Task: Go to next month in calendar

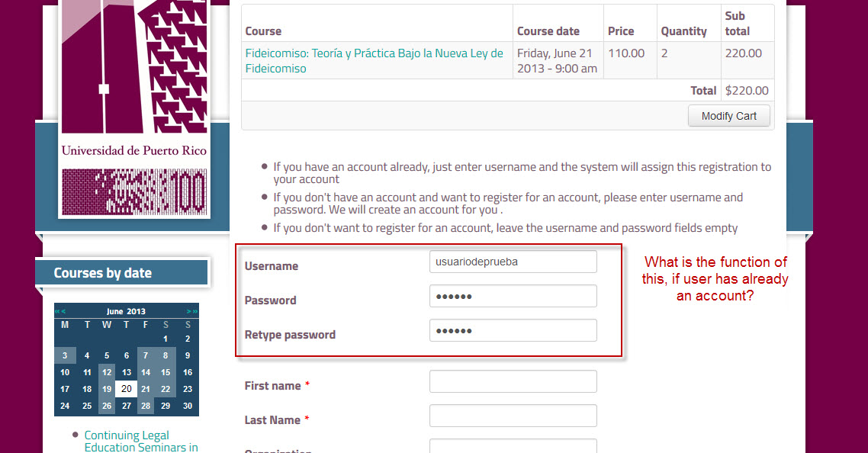Action: (x=188, y=311)
